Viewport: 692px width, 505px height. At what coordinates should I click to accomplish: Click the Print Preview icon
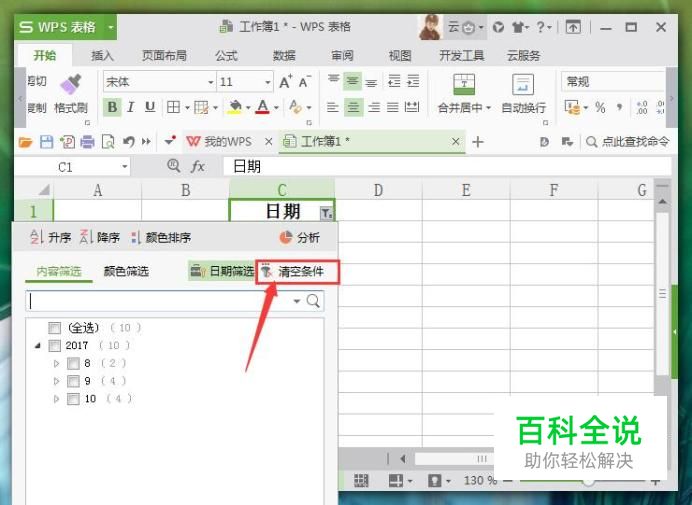pos(108,142)
